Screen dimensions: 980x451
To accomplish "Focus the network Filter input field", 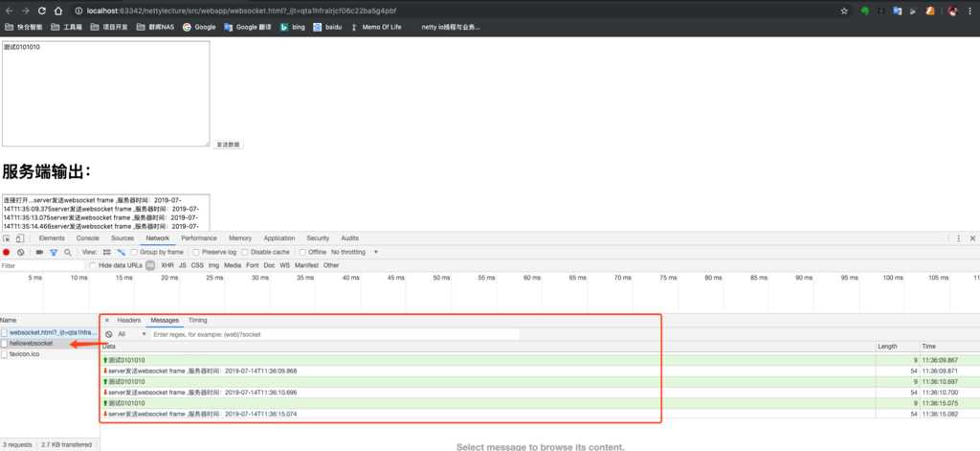I will [42, 265].
